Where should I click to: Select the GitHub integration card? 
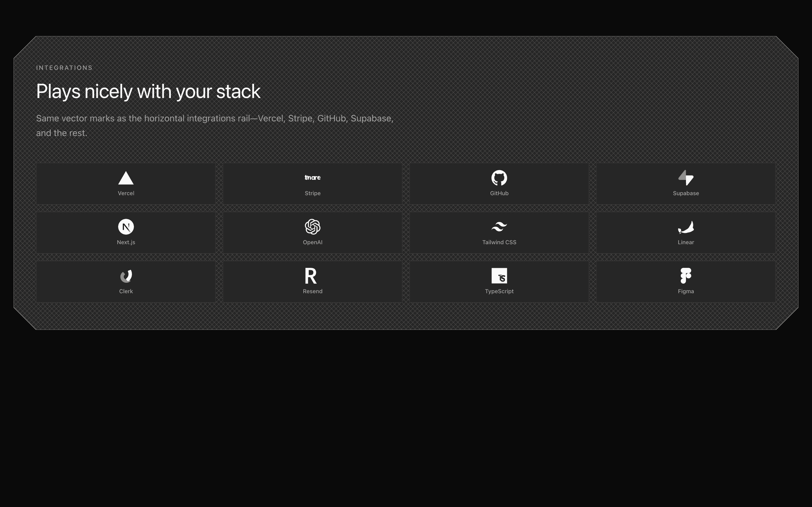(499, 184)
